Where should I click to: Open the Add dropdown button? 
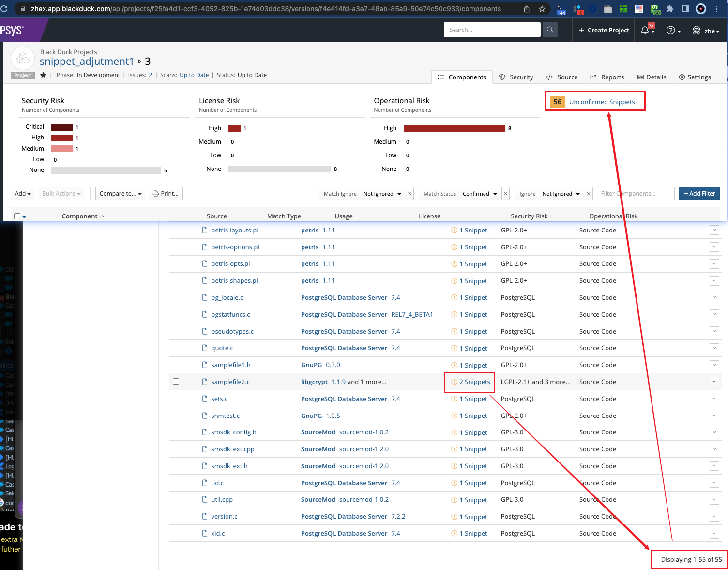[23, 194]
